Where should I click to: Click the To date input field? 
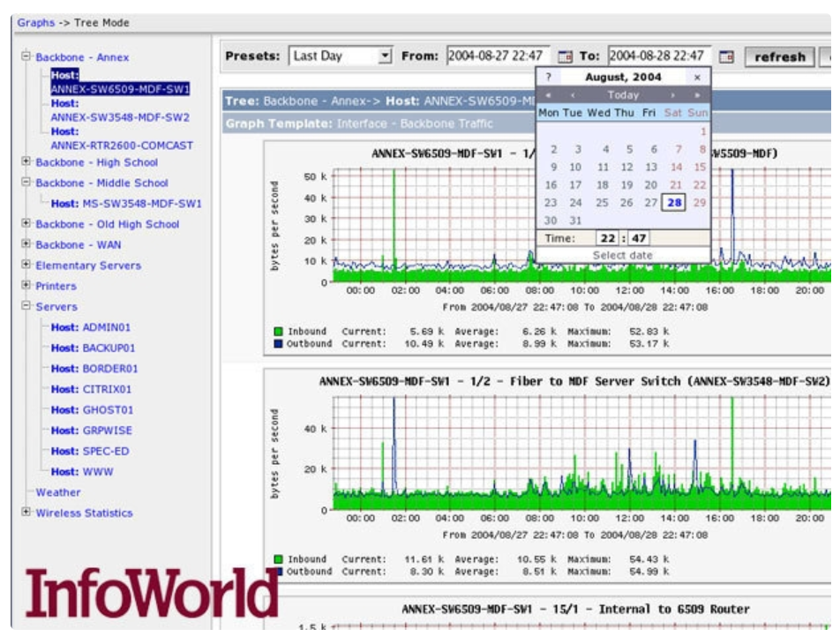[659, 56]
